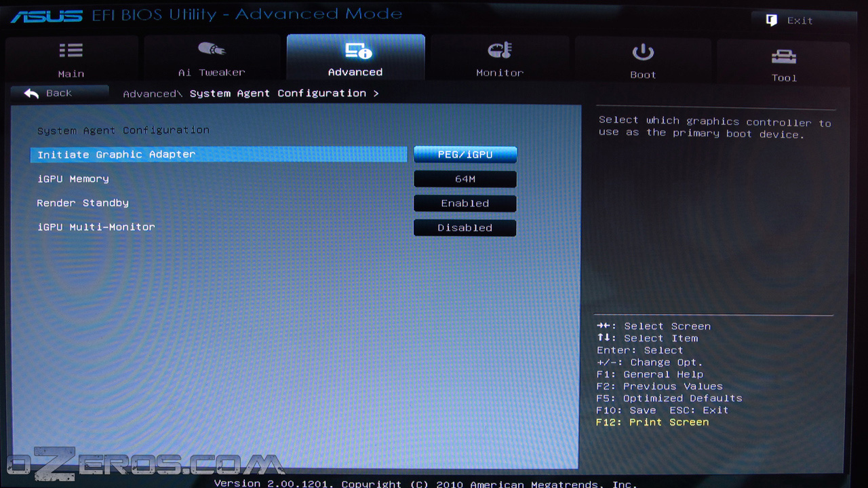Go to the Boot tab

pyautogui.click(x=643, y=60)
